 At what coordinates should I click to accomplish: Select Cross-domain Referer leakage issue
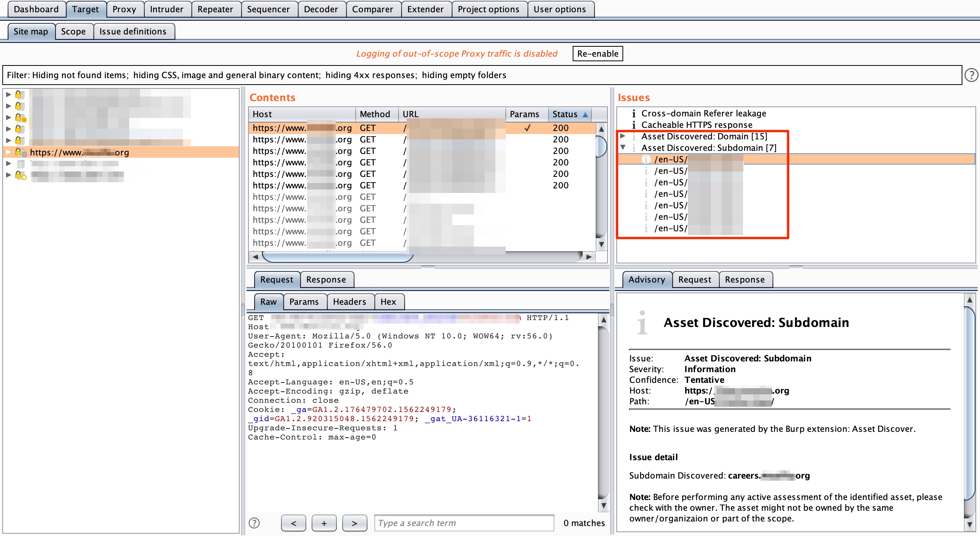704,113
